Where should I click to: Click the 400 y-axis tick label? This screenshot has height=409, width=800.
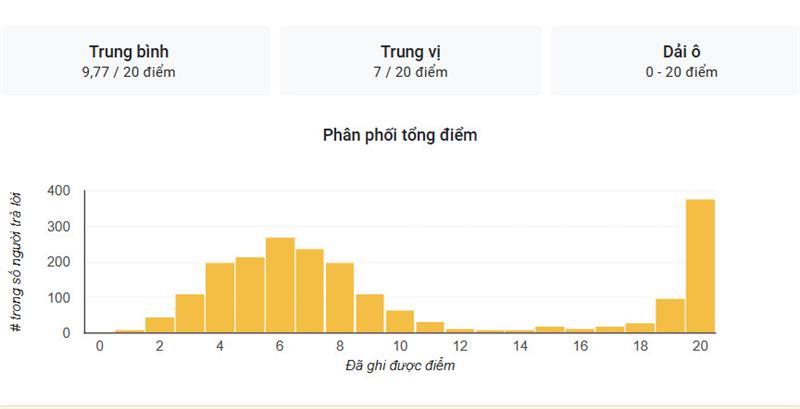(x=59, y=191)
